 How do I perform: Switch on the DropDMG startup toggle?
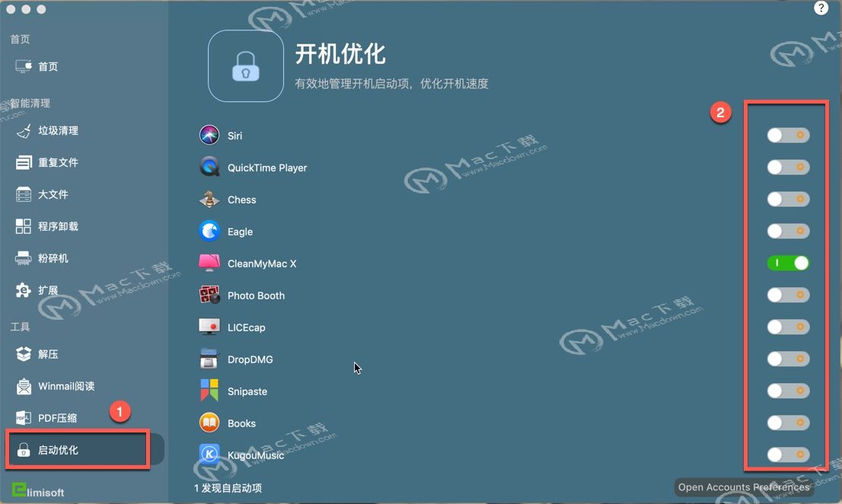[788, 359]
